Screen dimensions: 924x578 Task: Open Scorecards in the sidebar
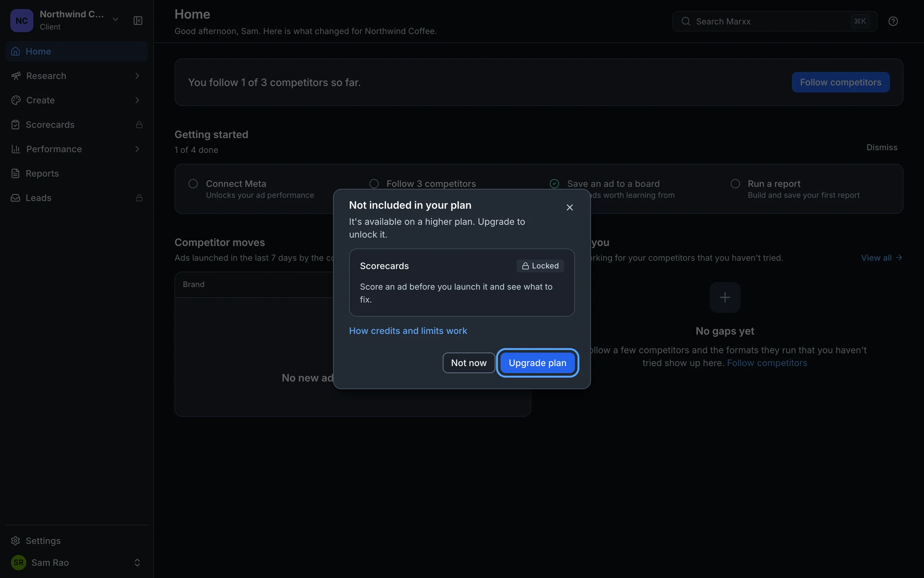point(77,124)
